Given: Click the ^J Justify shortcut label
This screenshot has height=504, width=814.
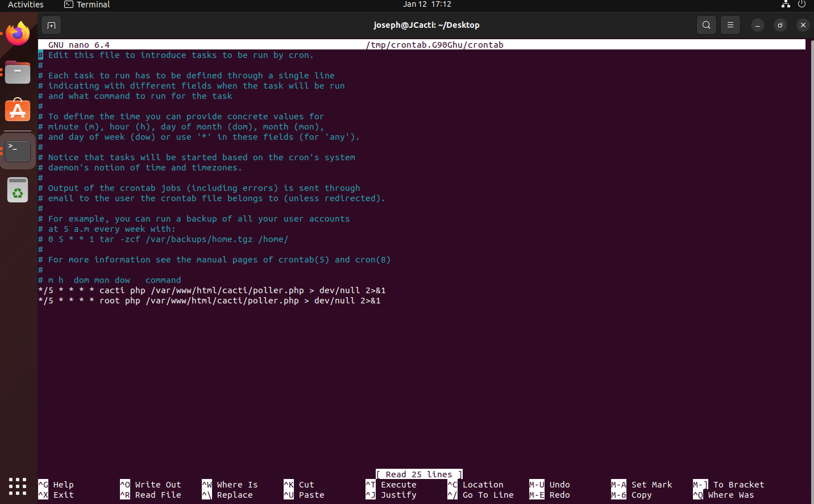Looking at the screenshot, I should (391, 495).
